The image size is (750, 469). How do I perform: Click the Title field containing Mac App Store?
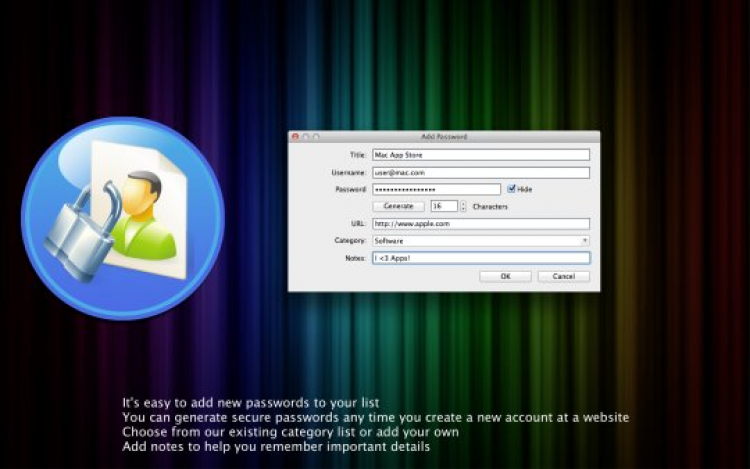point(481,155)
